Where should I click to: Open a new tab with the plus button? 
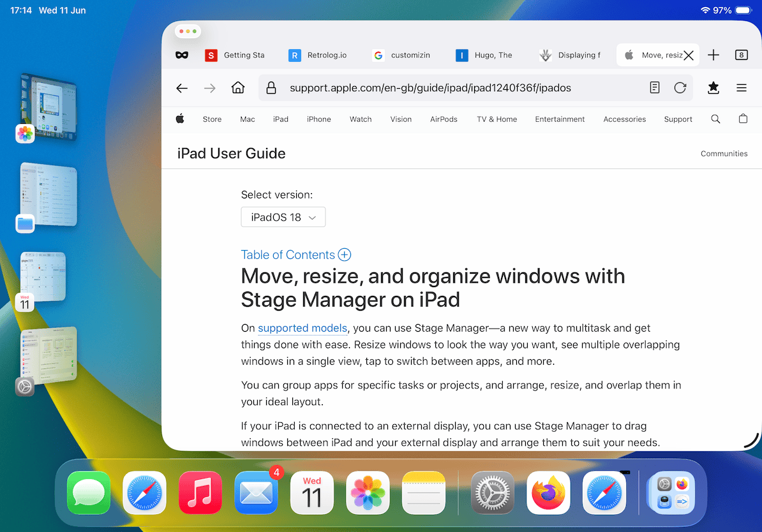[x=713, y=55]
